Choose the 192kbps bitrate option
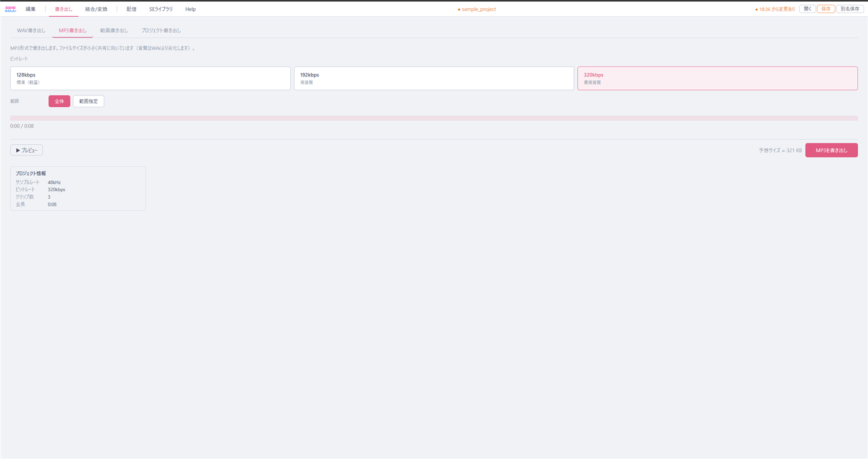Screen dimensions: 868x459 pos(434,79)
